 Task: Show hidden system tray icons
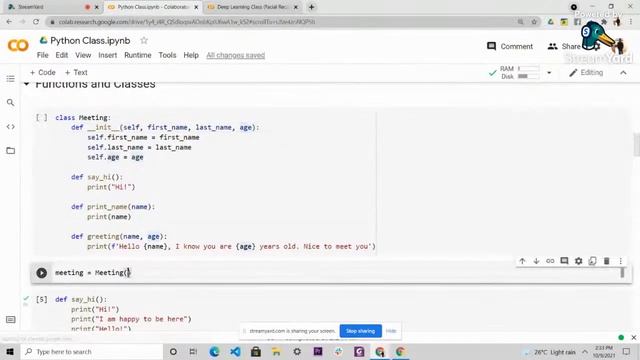[585, 351]
